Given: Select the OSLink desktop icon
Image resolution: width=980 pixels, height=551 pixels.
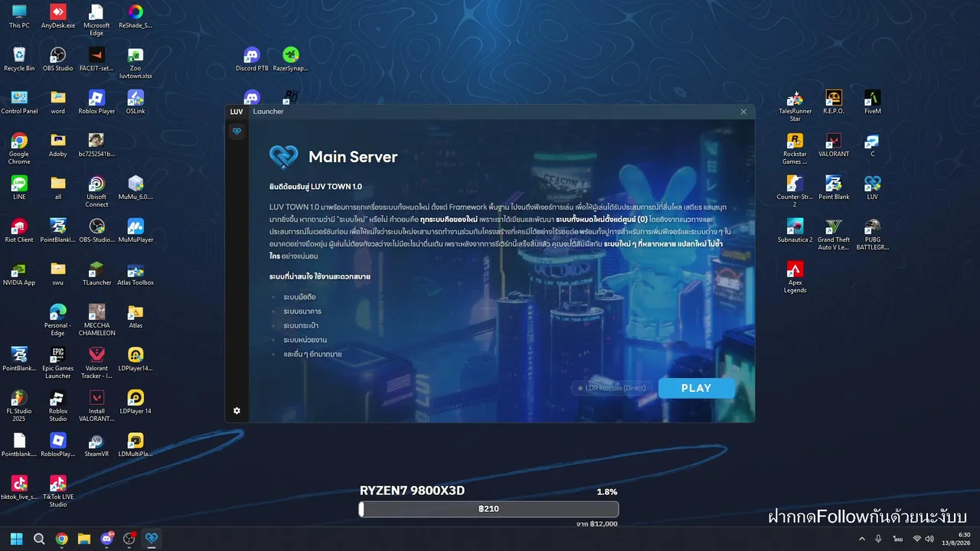Looking at the screenshot, I should (x=136, y=102).
